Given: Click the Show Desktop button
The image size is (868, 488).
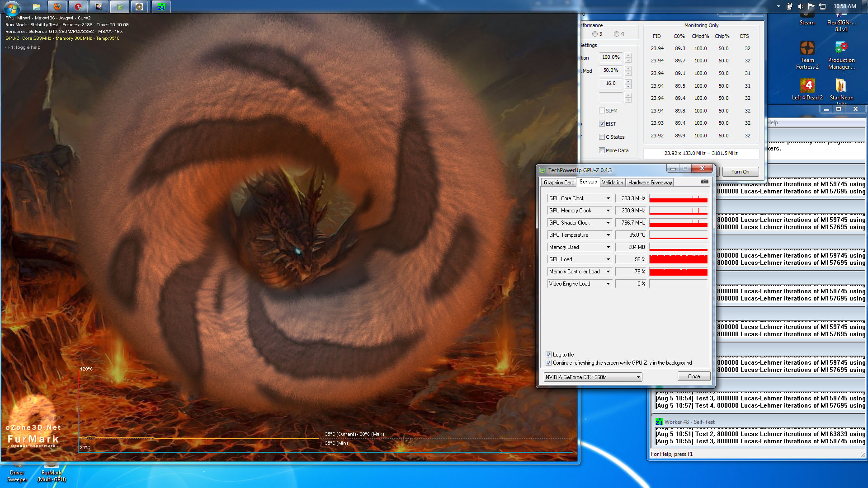Looking at the screenshot, I should point(864,6).
